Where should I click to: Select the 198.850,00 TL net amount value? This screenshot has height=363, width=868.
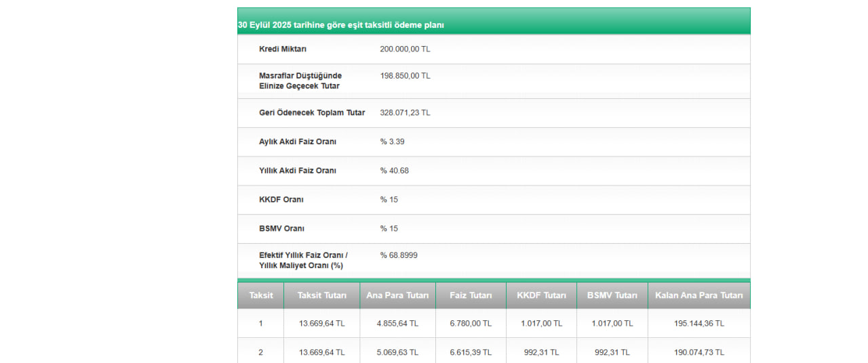(405, 76)
